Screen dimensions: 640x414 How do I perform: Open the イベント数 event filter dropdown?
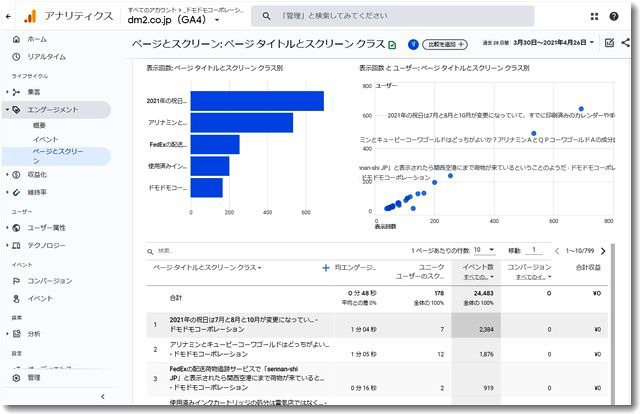coord(478,277)
